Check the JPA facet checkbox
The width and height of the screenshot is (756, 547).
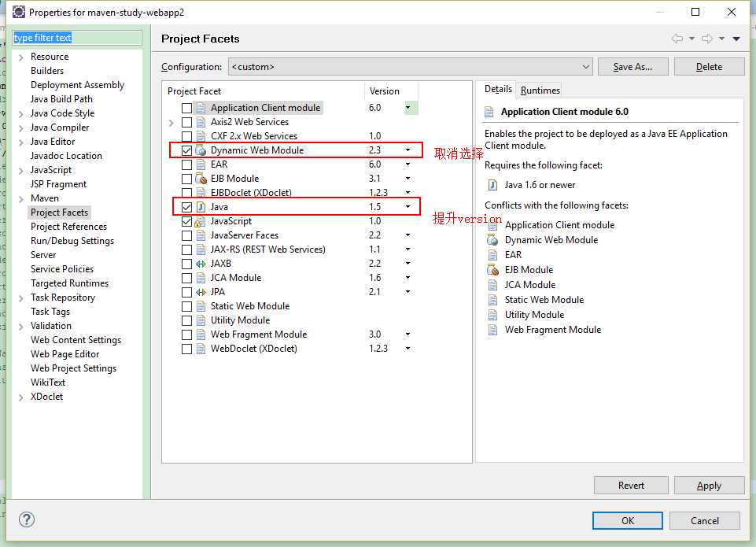[x=186, y=292]
